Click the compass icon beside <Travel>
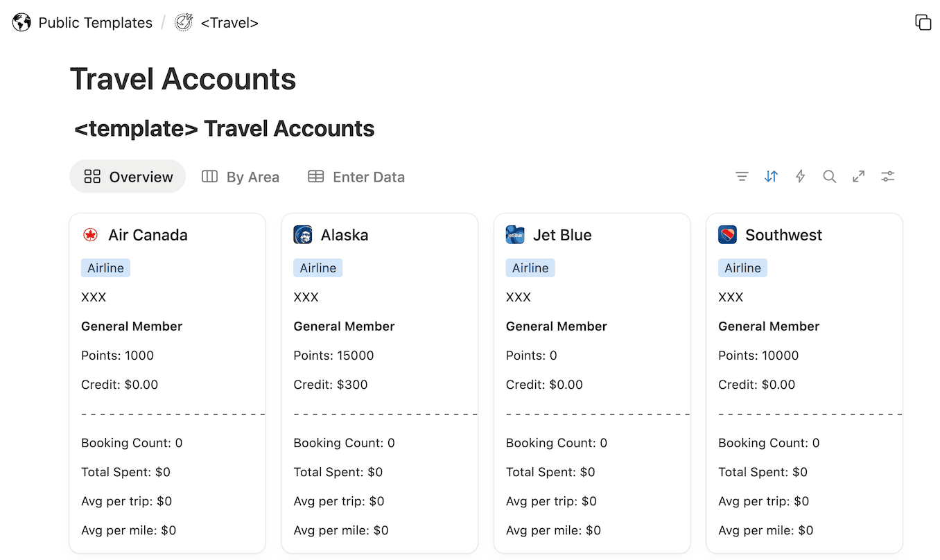 [184, 23]
